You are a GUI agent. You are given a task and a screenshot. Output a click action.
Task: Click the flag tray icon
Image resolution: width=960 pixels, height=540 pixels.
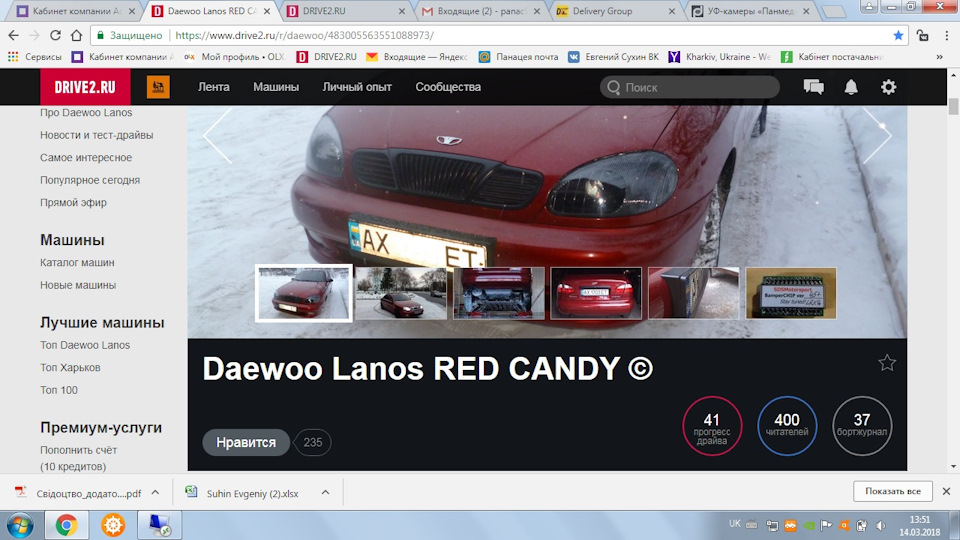pyautogui.click(x=826, y=525)
